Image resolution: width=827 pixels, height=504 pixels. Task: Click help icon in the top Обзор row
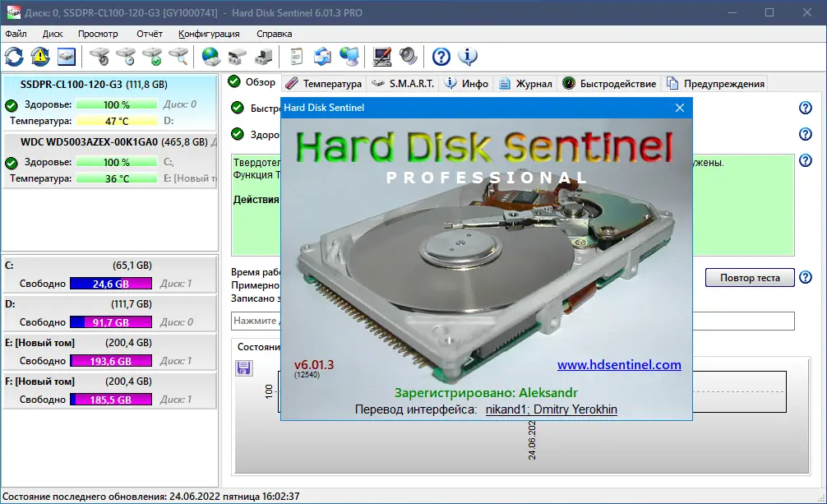point(806,108)
